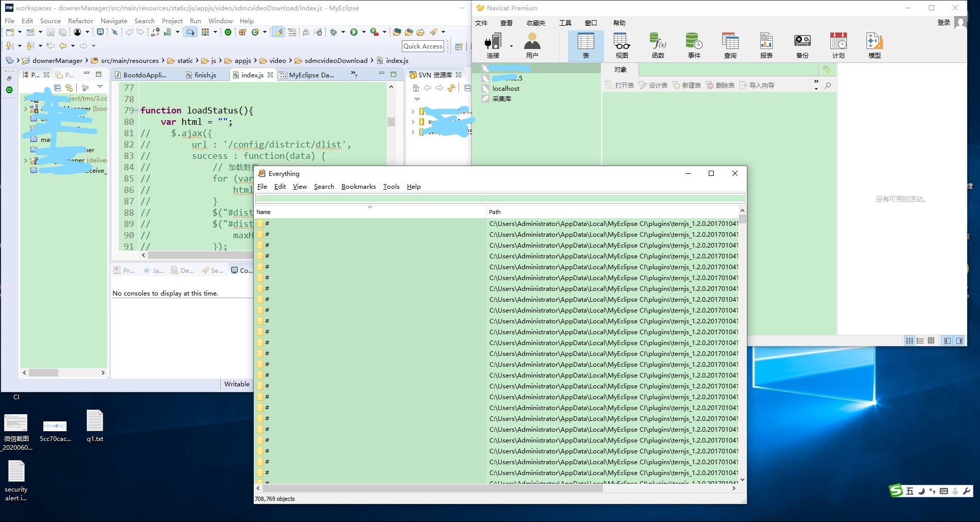This screenshot has height=522, width=980.
Task: Click the MyEclipse Debug bug icon
Action: point(333,32)
